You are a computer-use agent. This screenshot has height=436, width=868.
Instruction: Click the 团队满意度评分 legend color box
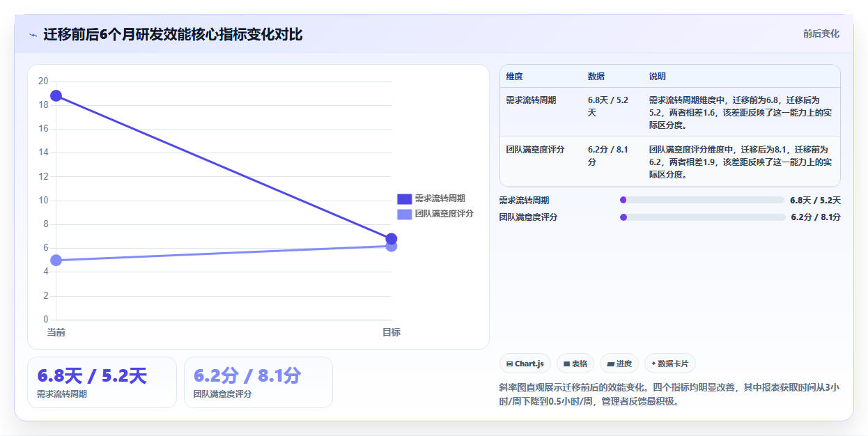pyautogui.click(x=405, y=214)
